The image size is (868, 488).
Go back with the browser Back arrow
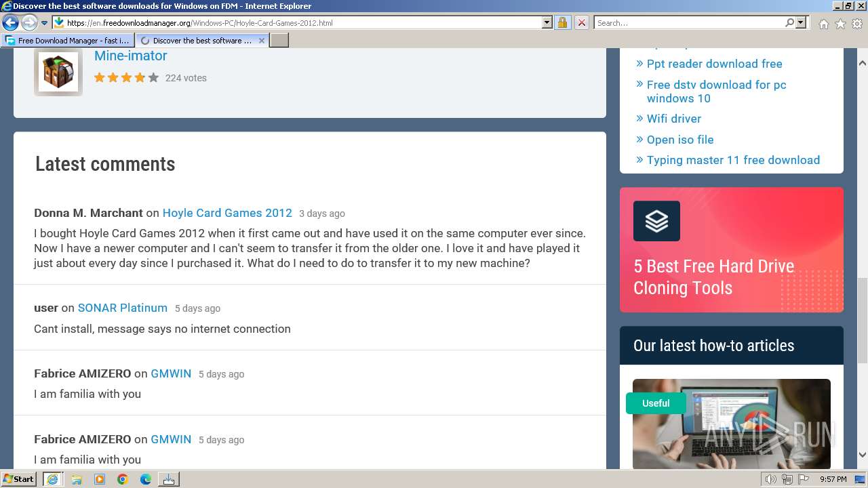click(10, 23)
